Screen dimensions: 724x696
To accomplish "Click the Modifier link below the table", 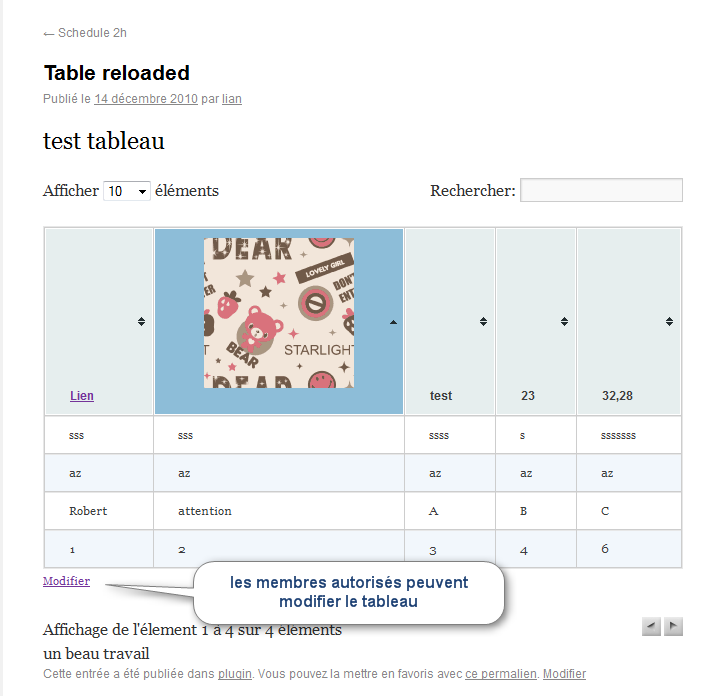I will click(x=66, y=581).
